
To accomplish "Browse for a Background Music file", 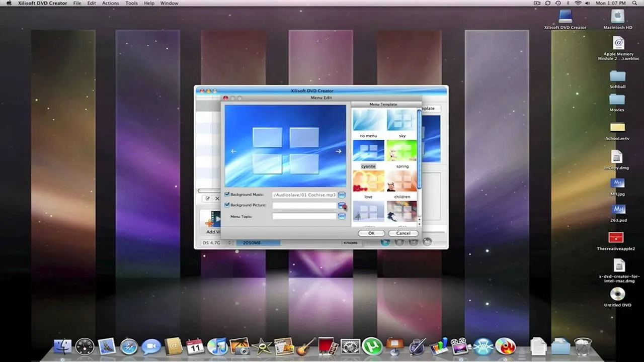I will pyautogui.click(x=342, y=195).
